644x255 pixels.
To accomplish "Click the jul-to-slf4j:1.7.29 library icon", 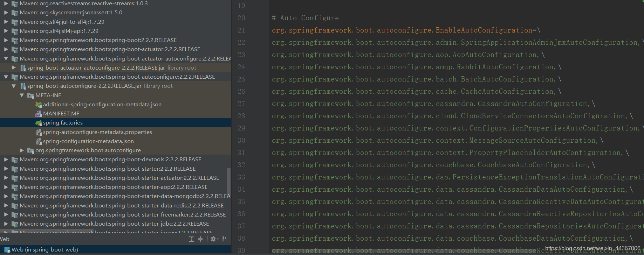I will point(15,22).
